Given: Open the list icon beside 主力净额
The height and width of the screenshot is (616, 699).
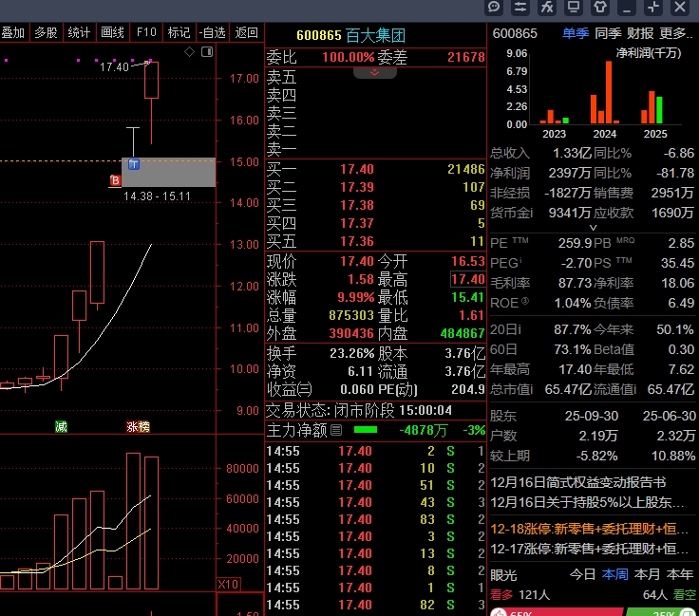Looking at the screenshot, I should 336,430.
